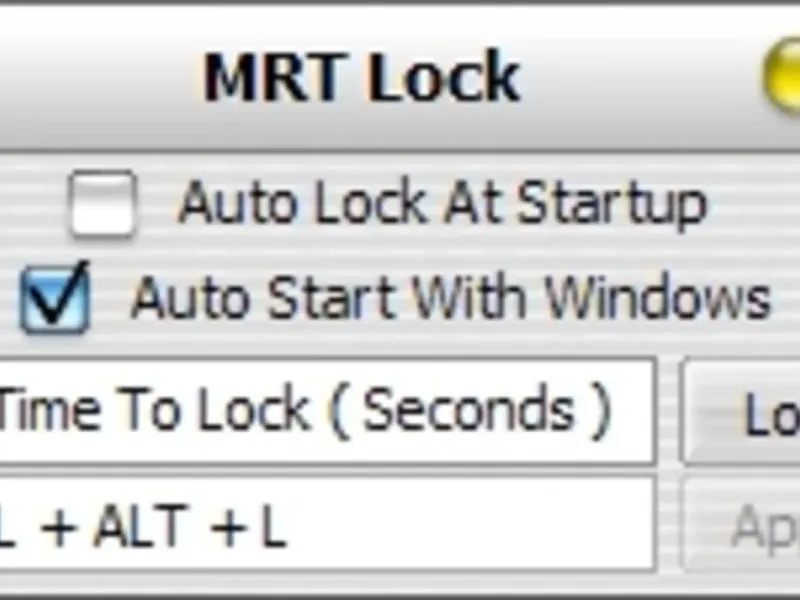This screenshot has width=800, height=600.
Task: Click the word "Lock" in the time field
Action: pyautogui.click(x=252, y=410)
